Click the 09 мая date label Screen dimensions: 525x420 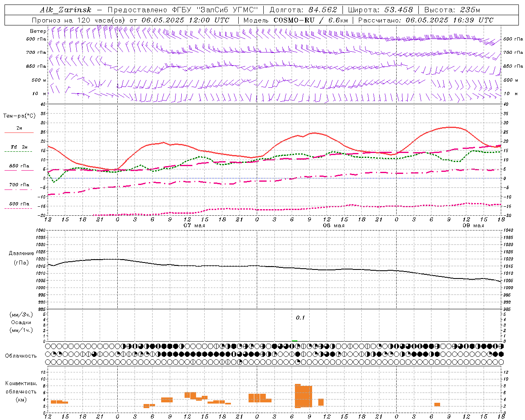coord(473,226)
